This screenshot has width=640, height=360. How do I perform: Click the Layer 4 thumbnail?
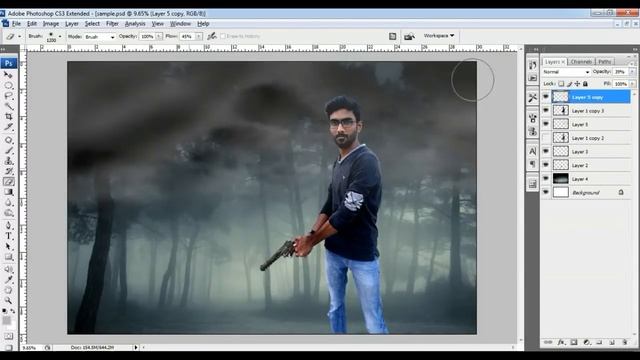pos(560,178)
